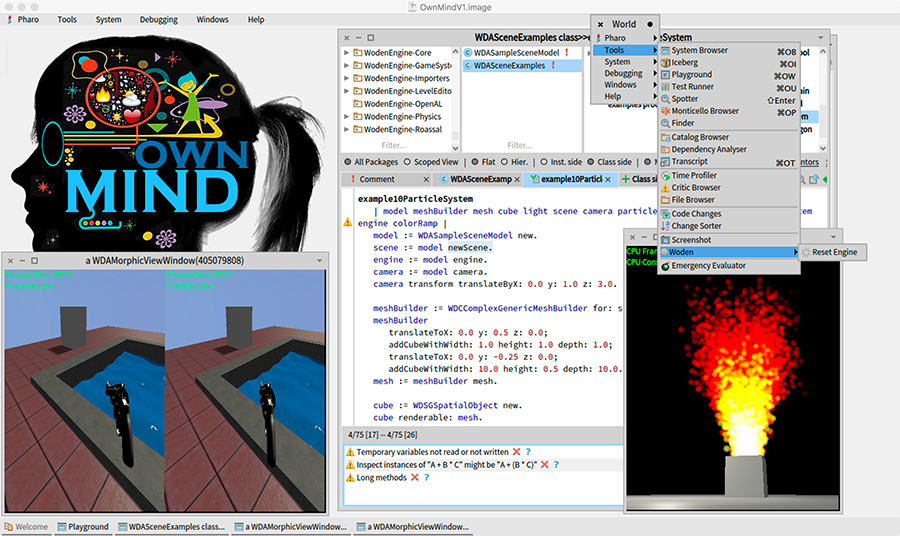Click class list Filter field
This screenshot has width=900, height=536.
coord(519,146)
